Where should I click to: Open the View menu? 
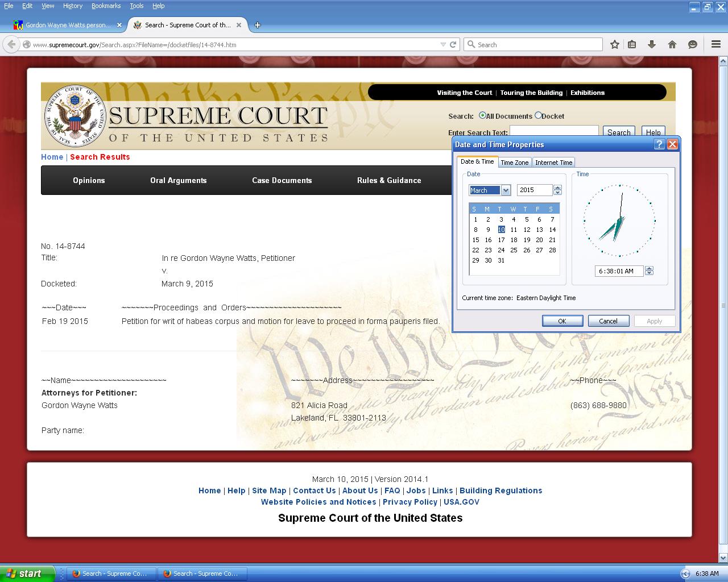(x=48, y=6)
